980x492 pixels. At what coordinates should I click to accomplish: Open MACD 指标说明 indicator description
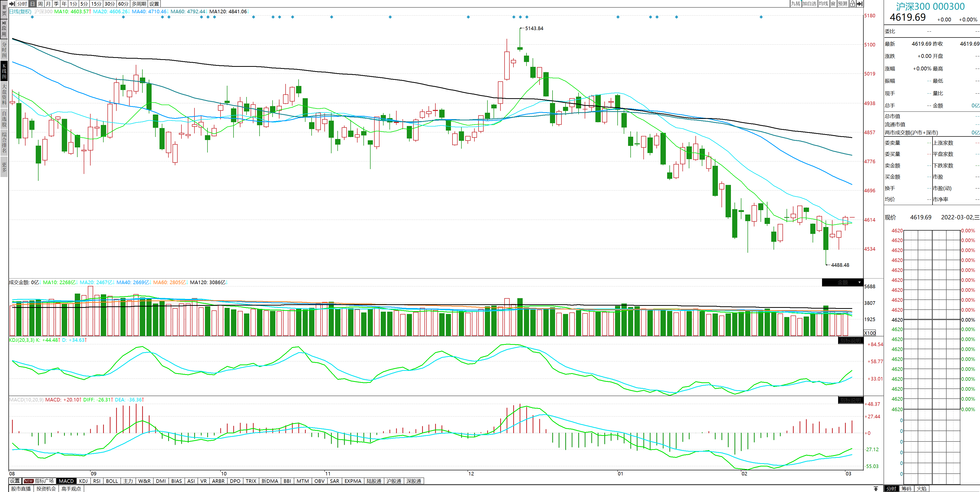pyautogui.click(x=851, y=400)
